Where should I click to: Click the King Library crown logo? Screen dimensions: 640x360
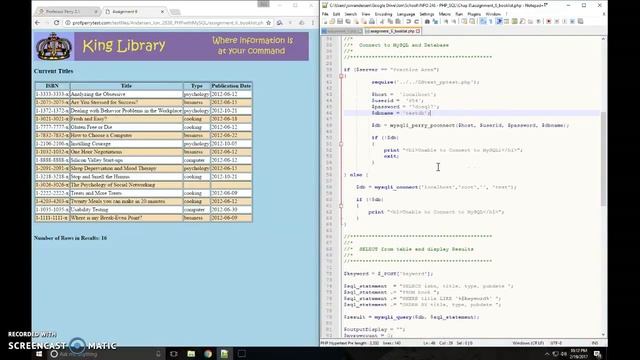(54, 47)
